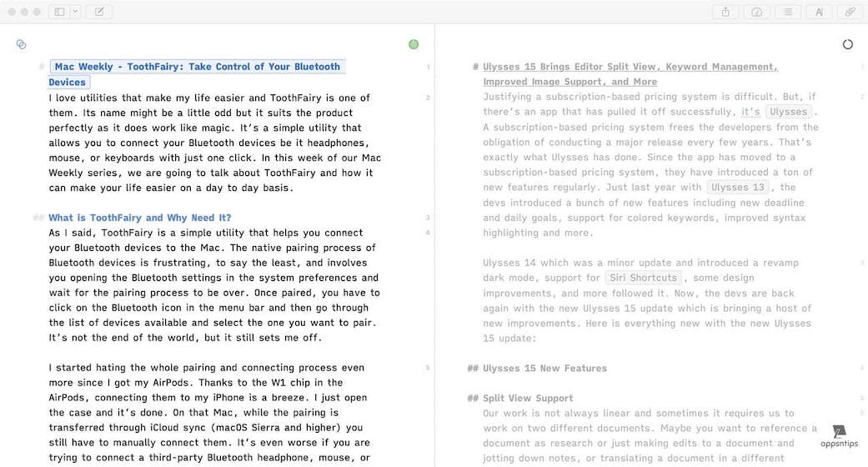Click the linked circles icon in left editor
Screen dimensions: 868x467
pos(21,44)
